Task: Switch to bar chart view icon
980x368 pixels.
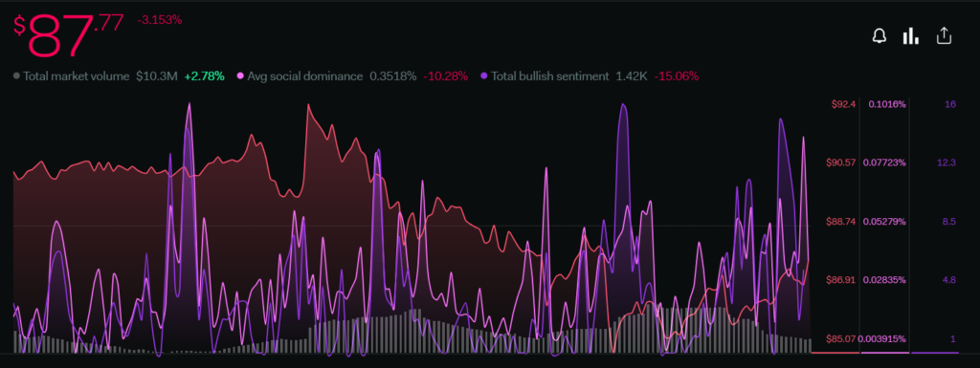Action: [911, 36]
